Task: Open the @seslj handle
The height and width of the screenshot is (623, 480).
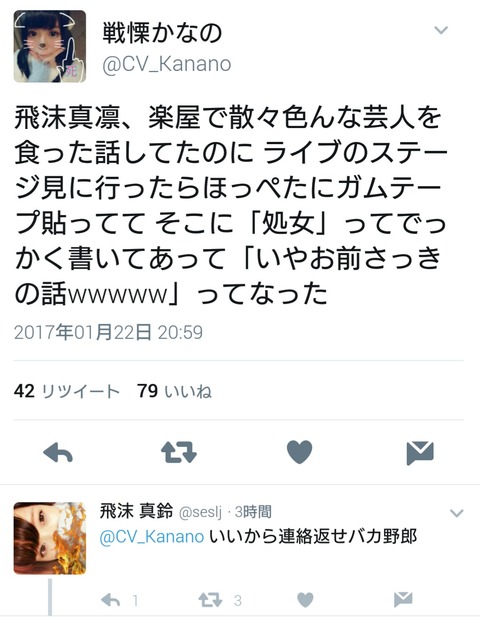Action: pyautogui.click(x=201, y=513)
